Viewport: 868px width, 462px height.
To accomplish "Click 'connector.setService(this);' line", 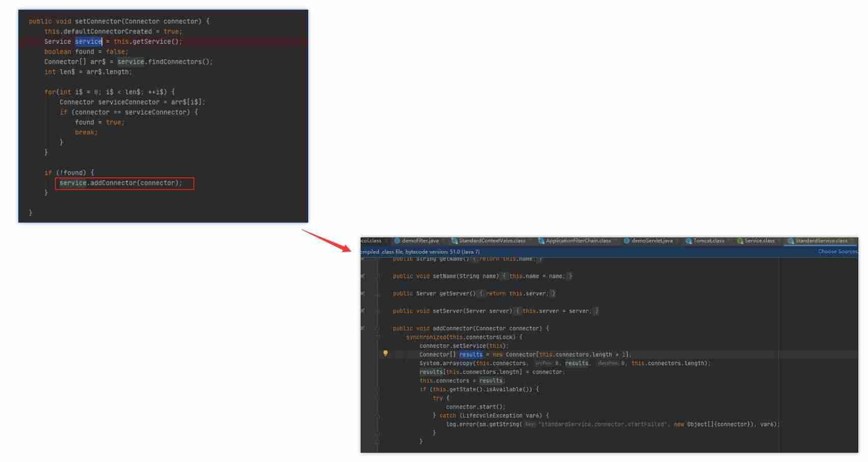I will click(x=464, y=346).
